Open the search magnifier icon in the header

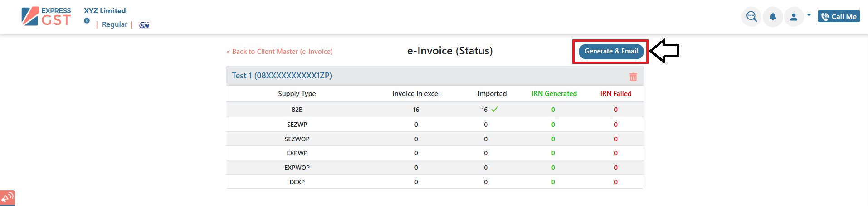click(x=751, y=17)
